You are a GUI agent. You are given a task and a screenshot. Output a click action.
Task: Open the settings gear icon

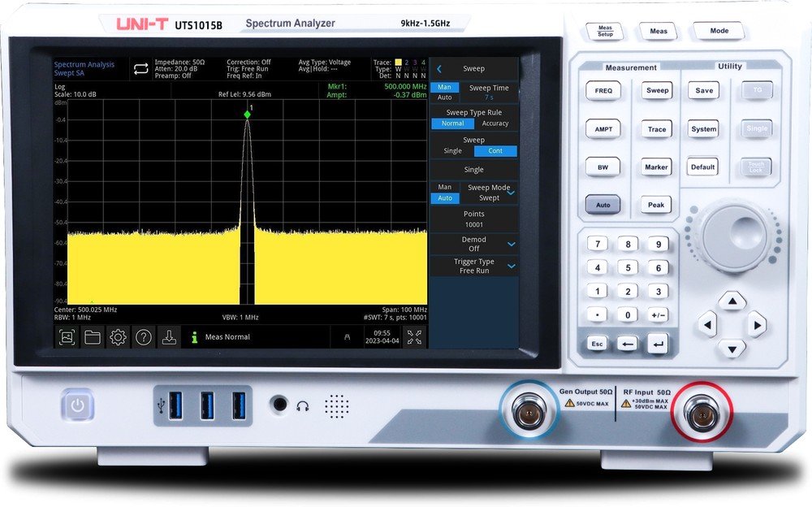(x=118, y=337)
